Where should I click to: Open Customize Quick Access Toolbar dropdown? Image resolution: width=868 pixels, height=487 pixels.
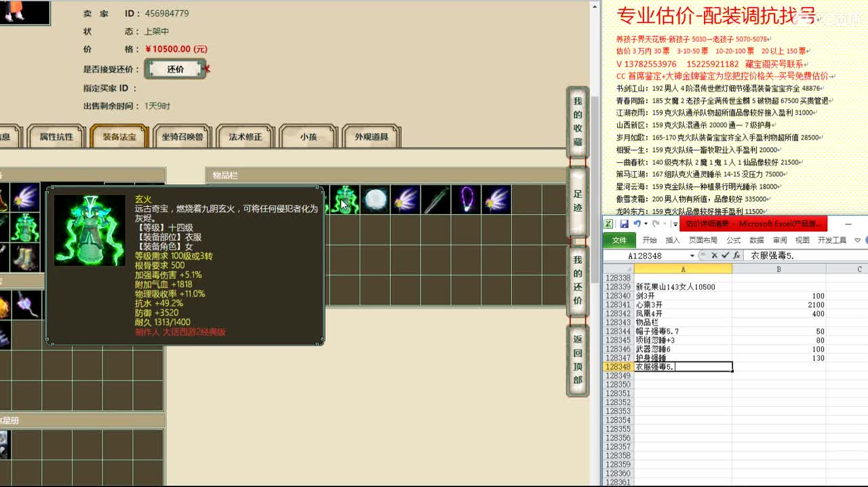pos(675,225)
